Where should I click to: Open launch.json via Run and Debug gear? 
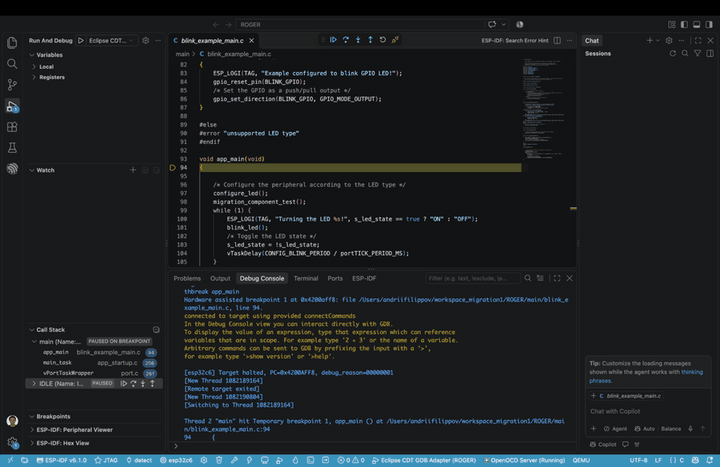coord(146,40)
